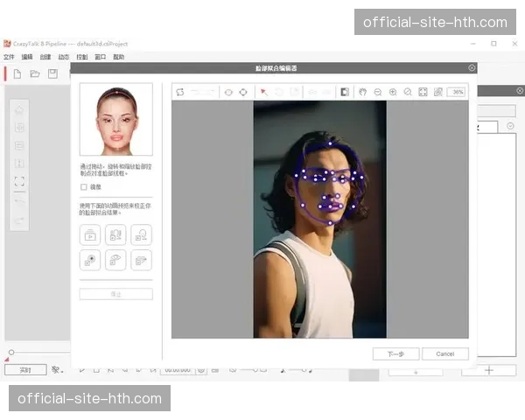Open the 帮助 menu
The width and height of the screenshot is (525, 420).
tap(118, 57)
